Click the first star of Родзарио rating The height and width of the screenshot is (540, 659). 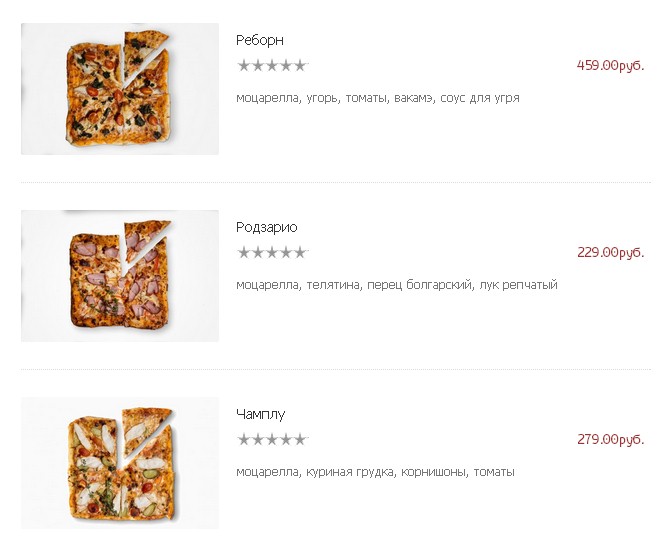tap(244, 253)
